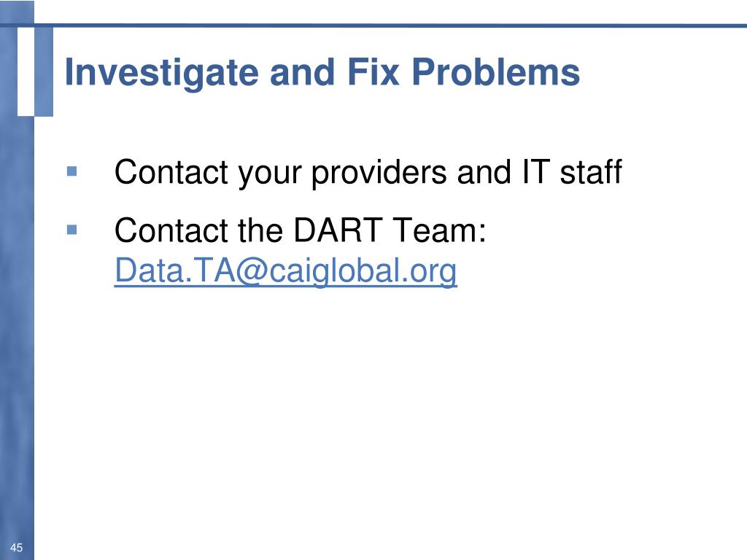Click the caiglobal.org portion of the email link
The image size is (747, 560).
pyautogui.click(x=363, y=271)
